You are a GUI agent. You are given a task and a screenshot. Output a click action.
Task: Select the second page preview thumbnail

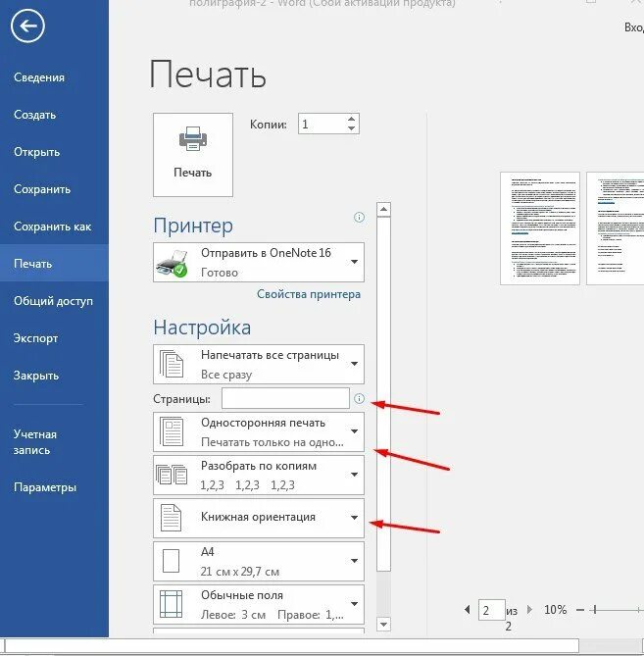click(616, 228)
